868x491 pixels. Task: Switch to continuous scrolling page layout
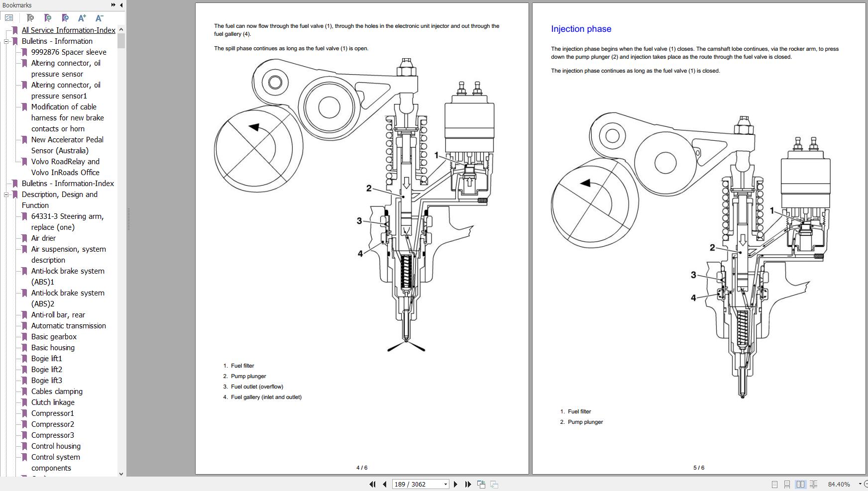(x=787, y=484)
